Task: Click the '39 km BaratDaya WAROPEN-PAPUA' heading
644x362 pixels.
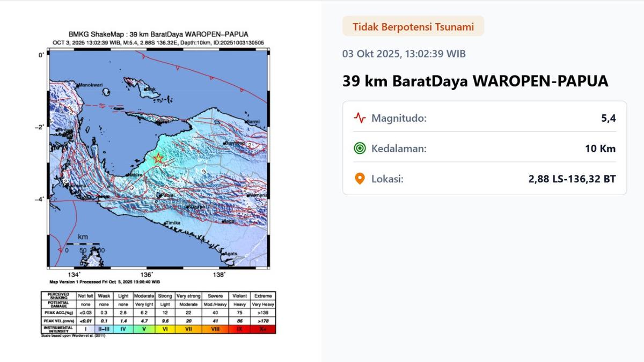Action: tap(475, 81)
